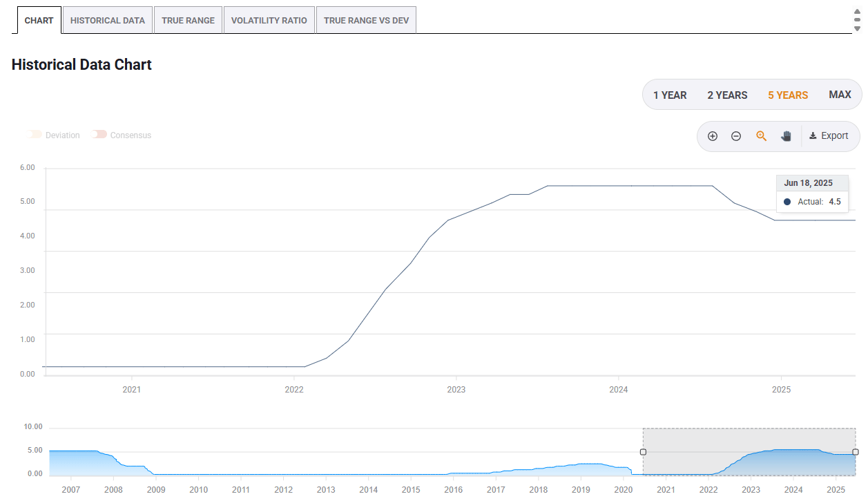Open the TRUE RANGE VS DEV tab
This screenshot has width=868, height=501.
click(366, 20)
